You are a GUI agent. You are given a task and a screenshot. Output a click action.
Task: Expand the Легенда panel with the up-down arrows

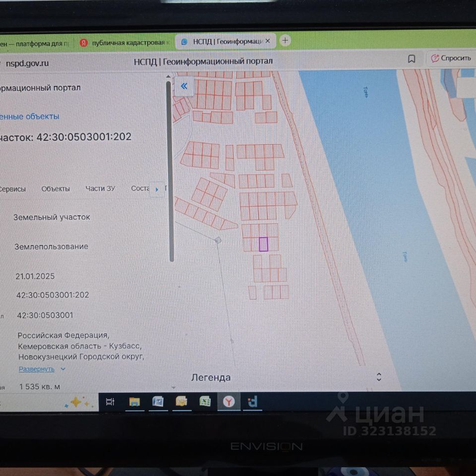[x=379, y=377]
